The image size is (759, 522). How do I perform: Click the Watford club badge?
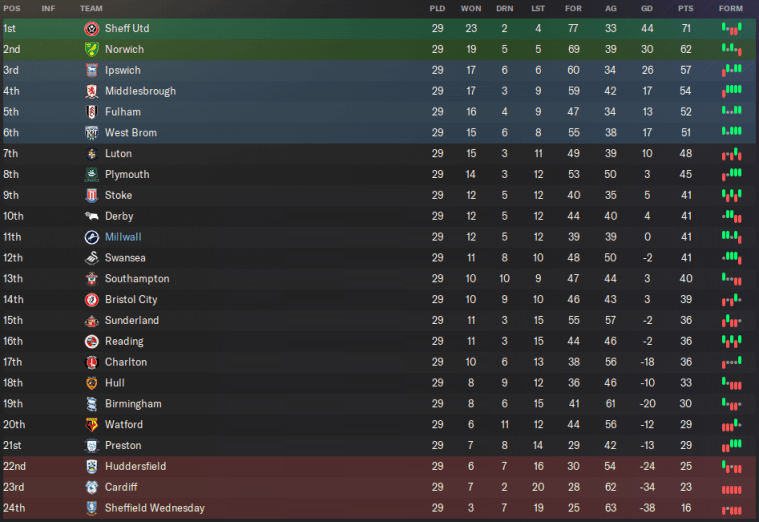click(x=91, y=425)
